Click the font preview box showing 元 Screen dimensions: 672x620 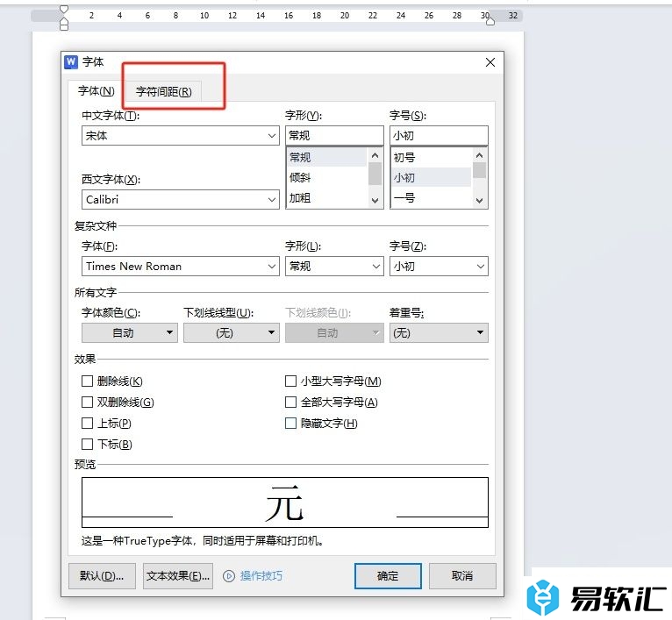coord(285,502)
